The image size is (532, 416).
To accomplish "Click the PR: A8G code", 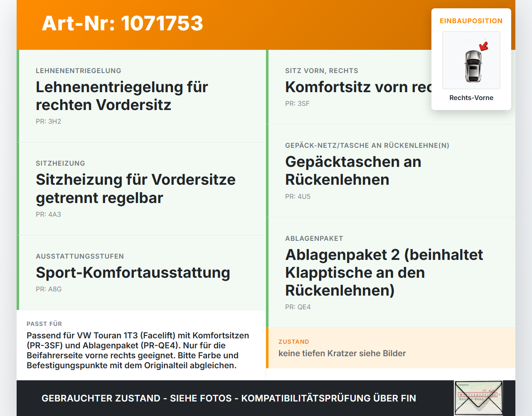I will (49, 289).
